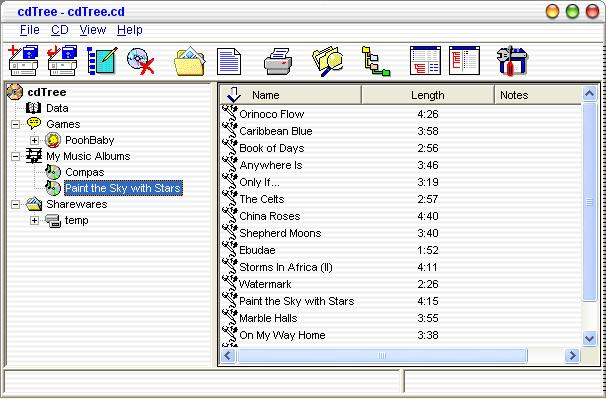Select the cdTree root node label
606x399 pixels.
click(x=47, y=92)
